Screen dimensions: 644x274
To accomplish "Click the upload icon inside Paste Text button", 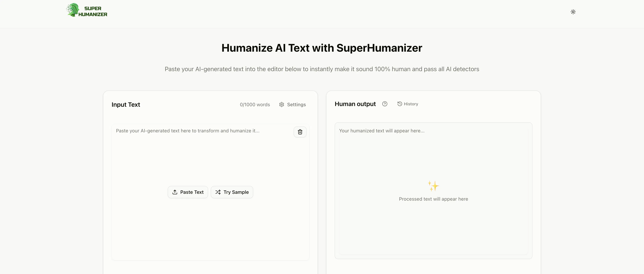I will coord(175,192).
